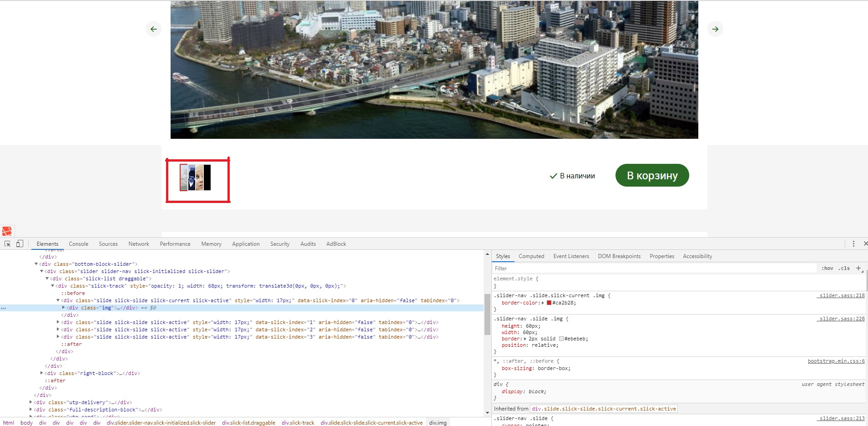
Task: Collapse the slick-list draggable node
Action: point(47,279)
